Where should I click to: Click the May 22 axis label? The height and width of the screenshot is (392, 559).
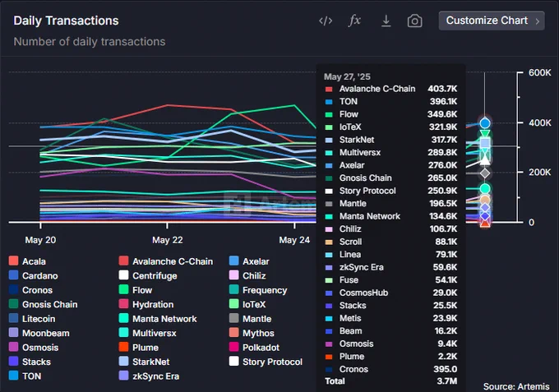[x=167, y=240]
